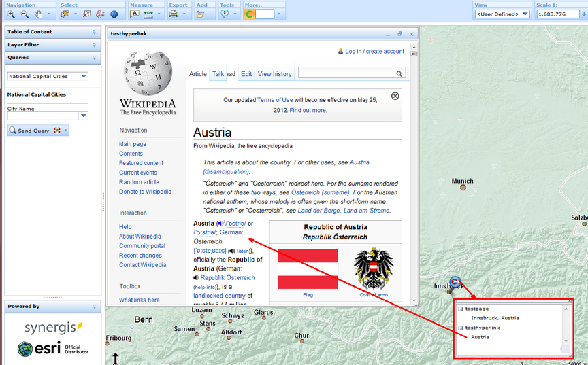The height and width of the screenshot is (365, 588).
Task: Open the Measure distance tool
Action: (x=150, y=14)
